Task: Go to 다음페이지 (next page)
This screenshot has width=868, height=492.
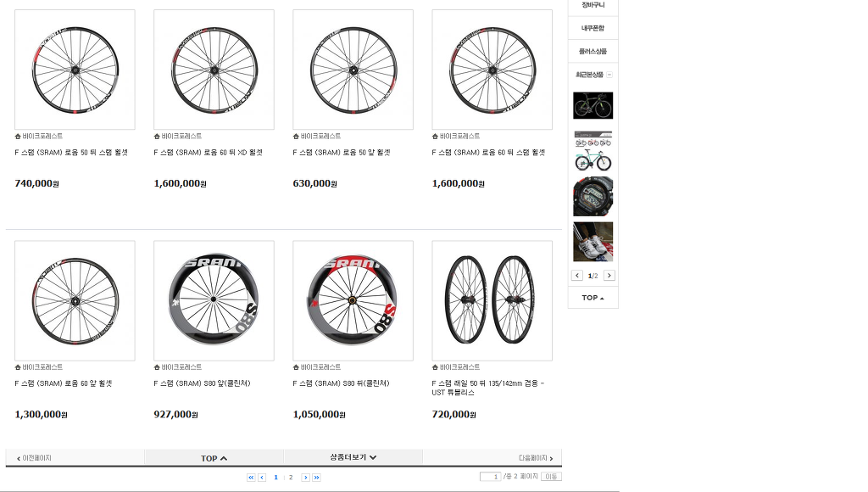Action: (x=536, y=458)
